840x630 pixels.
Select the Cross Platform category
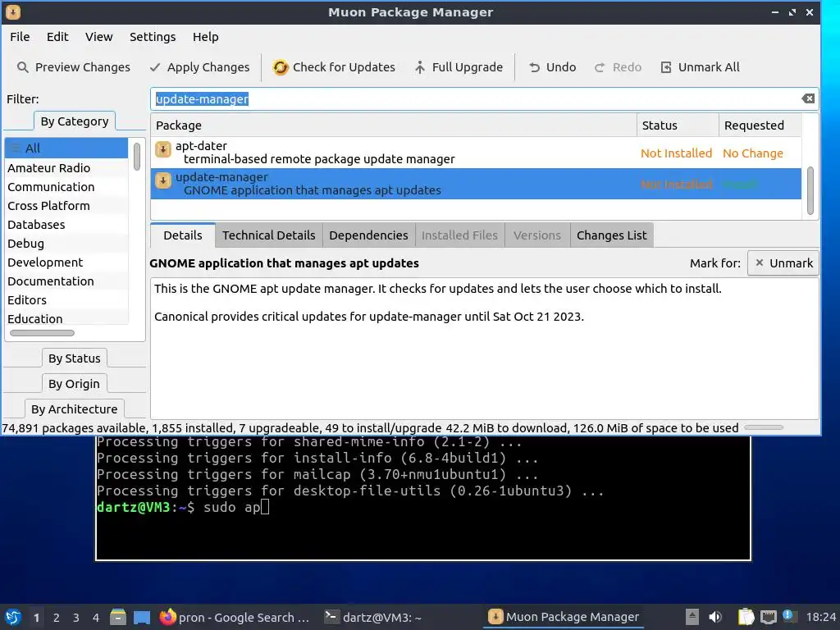click(66, 206)
